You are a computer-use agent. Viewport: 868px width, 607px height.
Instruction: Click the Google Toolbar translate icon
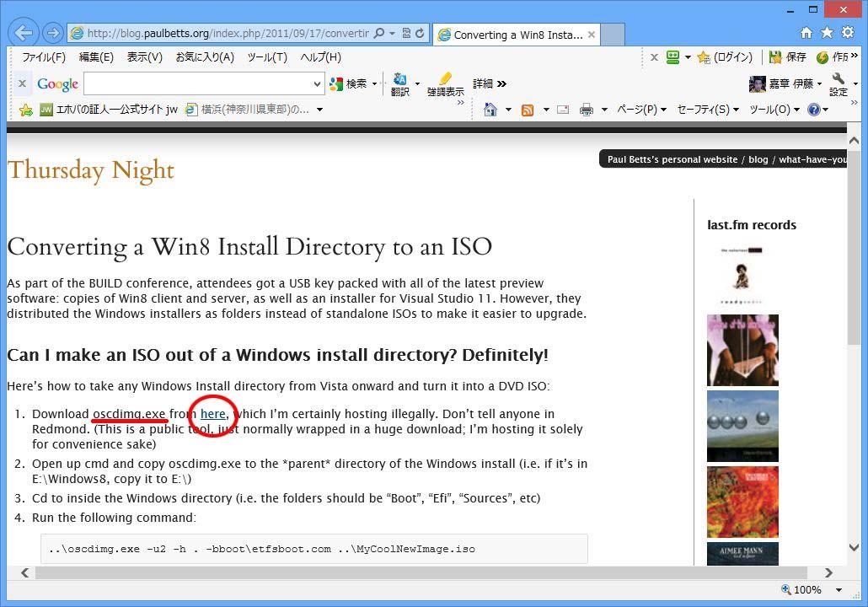pos(400,83)
